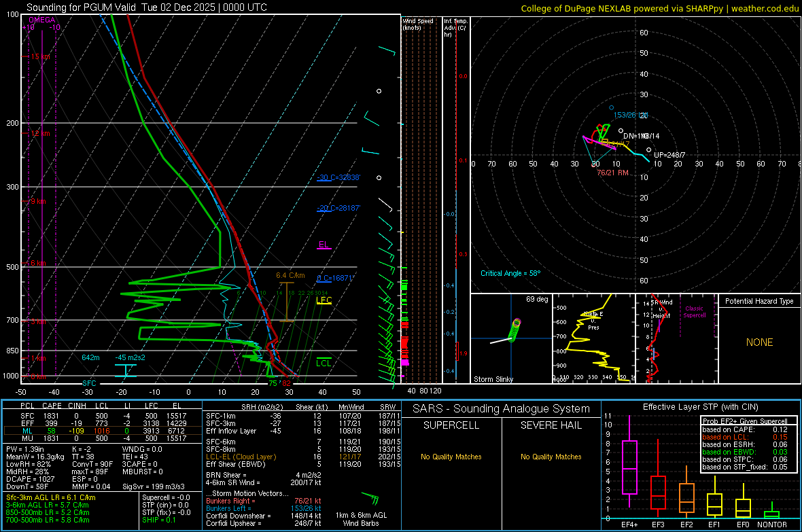
Task: Click the yellow 'LFC' level marker
Action: coord(324,300)
